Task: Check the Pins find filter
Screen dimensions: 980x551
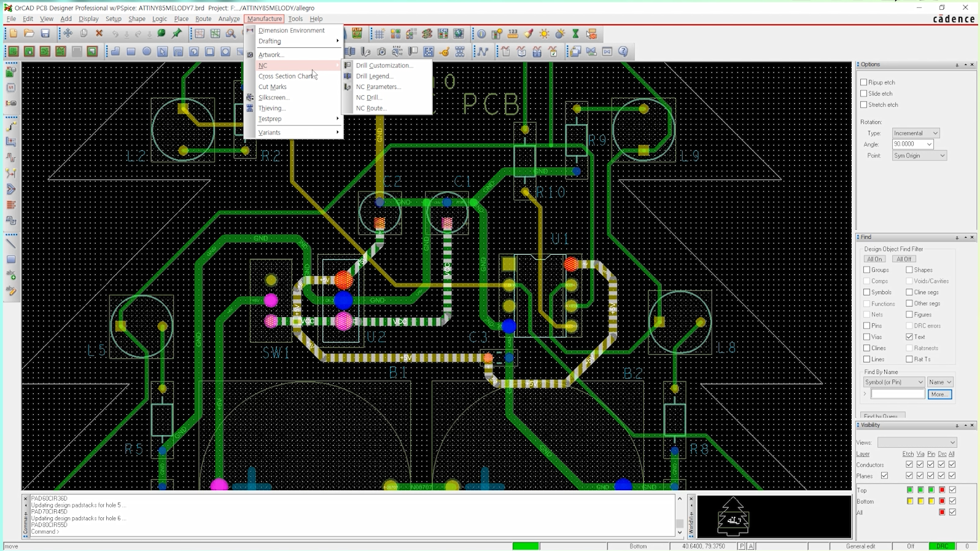Action: [867, 326]
